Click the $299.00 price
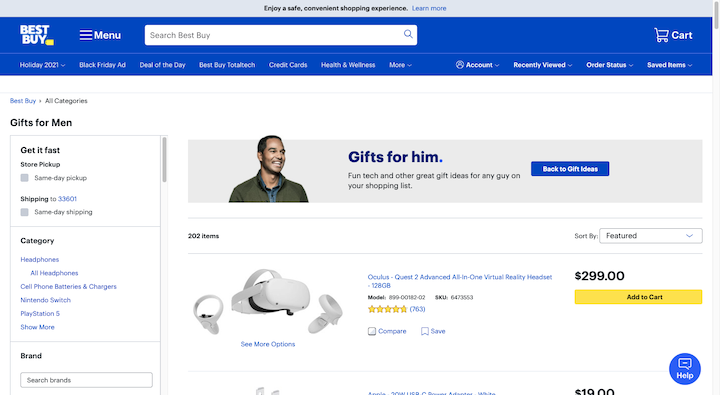 click(599, 276)
